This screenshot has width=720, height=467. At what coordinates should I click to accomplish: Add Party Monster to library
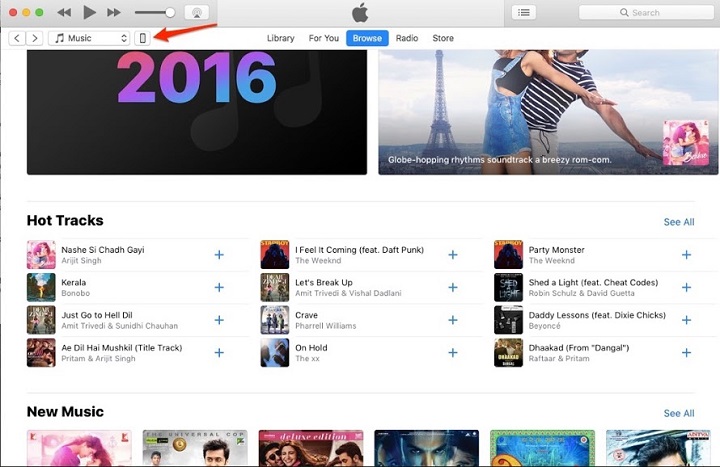(686, 255)
